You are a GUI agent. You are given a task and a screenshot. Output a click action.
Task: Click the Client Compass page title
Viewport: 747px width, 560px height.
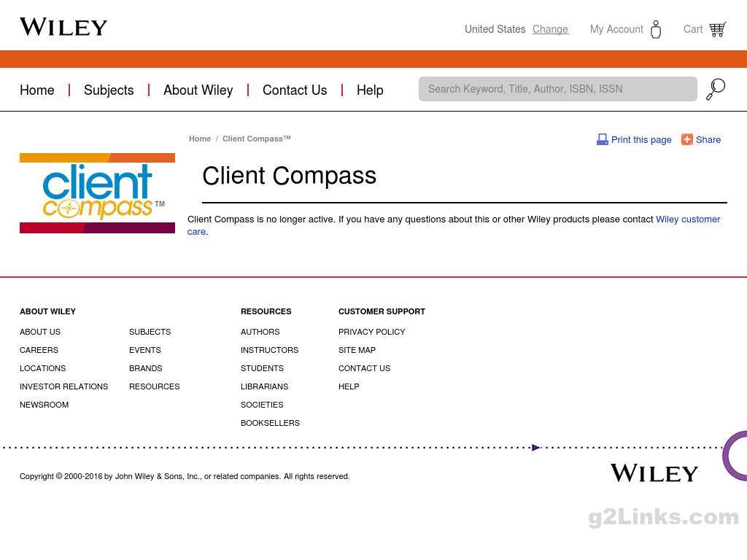(289, 176)
